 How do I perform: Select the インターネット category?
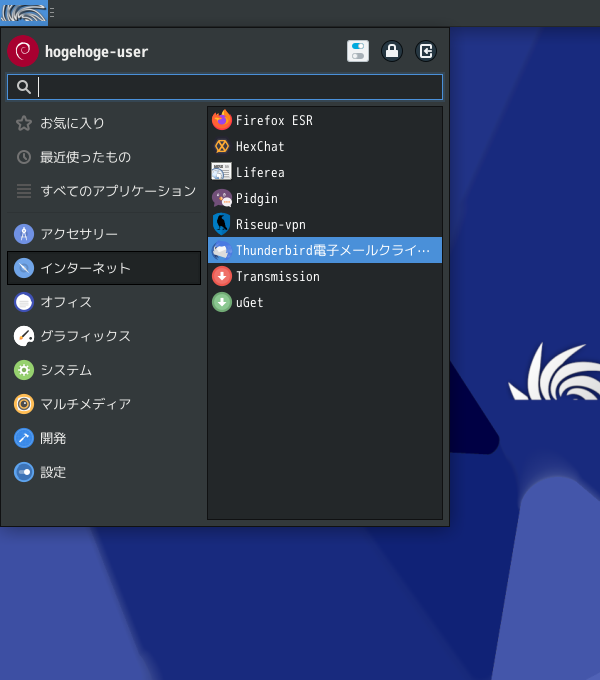click(104, 268)
